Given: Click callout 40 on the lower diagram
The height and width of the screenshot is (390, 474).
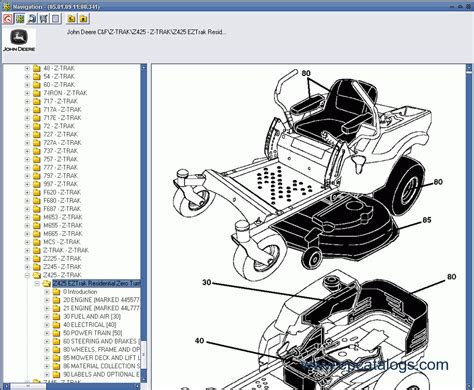Looking at the screenshot, I should (199, 341).
